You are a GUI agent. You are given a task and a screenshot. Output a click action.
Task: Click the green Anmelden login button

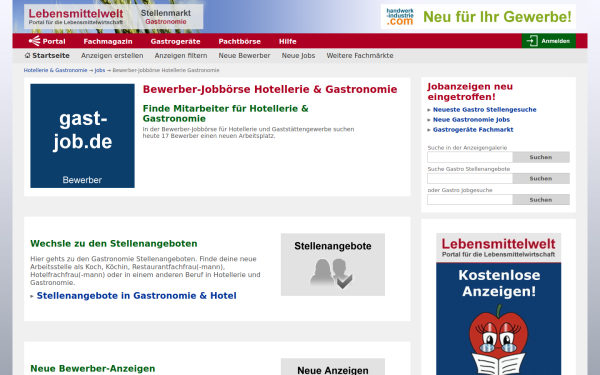pos(548,41)
